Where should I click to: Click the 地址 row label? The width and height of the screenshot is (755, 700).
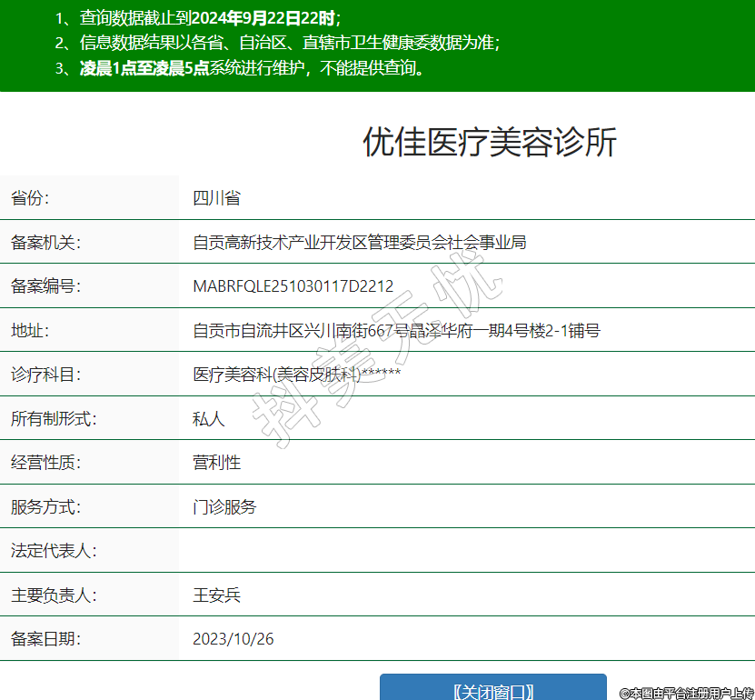click(x=29, y=330)
